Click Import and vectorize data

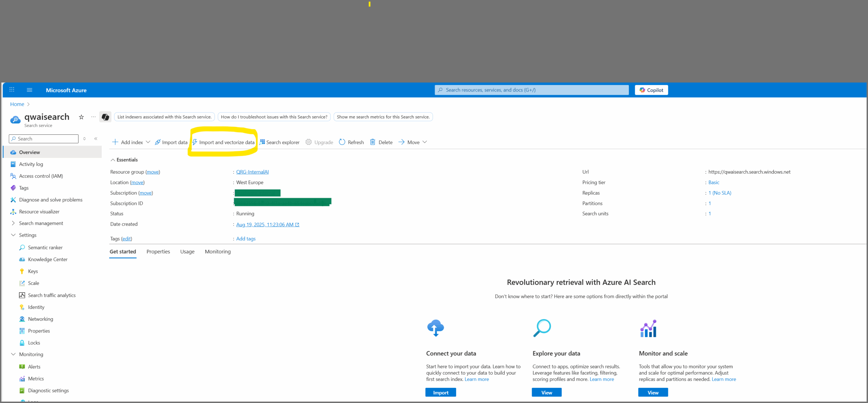coord(223,142)
